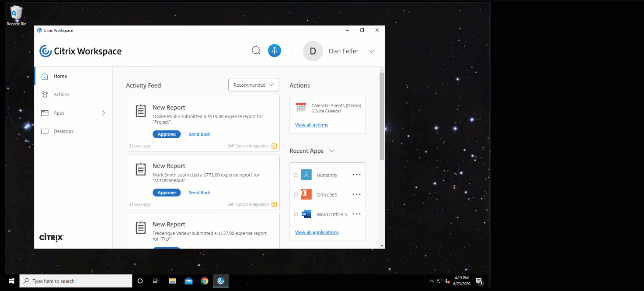Expand the Dan Feller account menu
The width and height of the screenshot is (644, 291).
point(372,51)
